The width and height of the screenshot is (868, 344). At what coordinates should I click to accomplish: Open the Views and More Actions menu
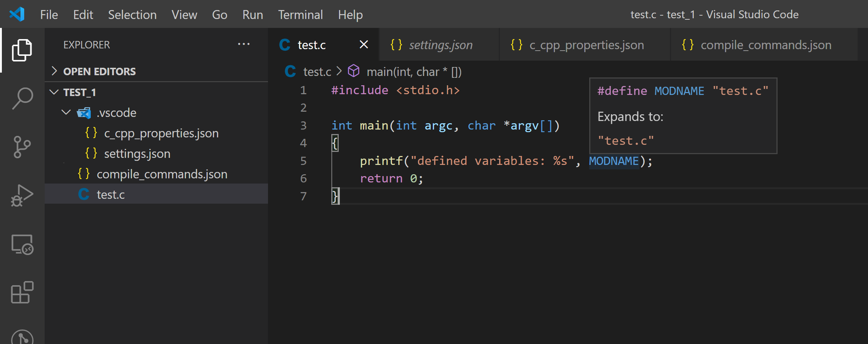click(x=243, y=44)
